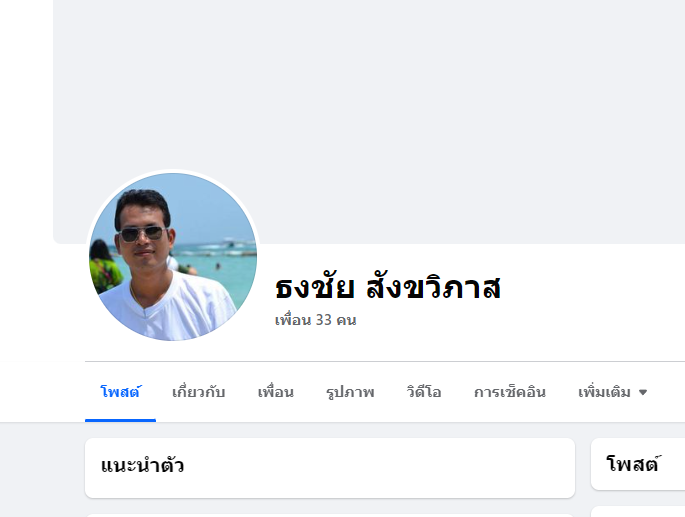Open the เพื่อน 33 คน friends link

(x=315, y=320)
